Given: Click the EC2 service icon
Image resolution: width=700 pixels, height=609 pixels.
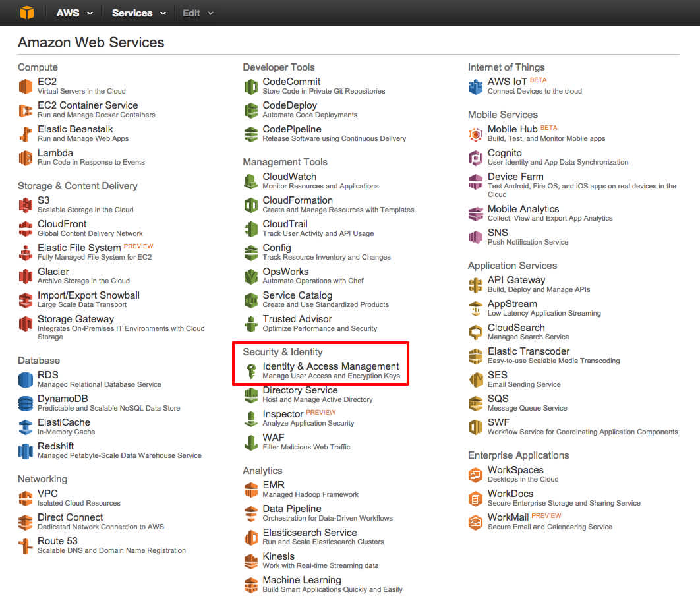Looking at the screenshot, I should (x=26, y=85).
